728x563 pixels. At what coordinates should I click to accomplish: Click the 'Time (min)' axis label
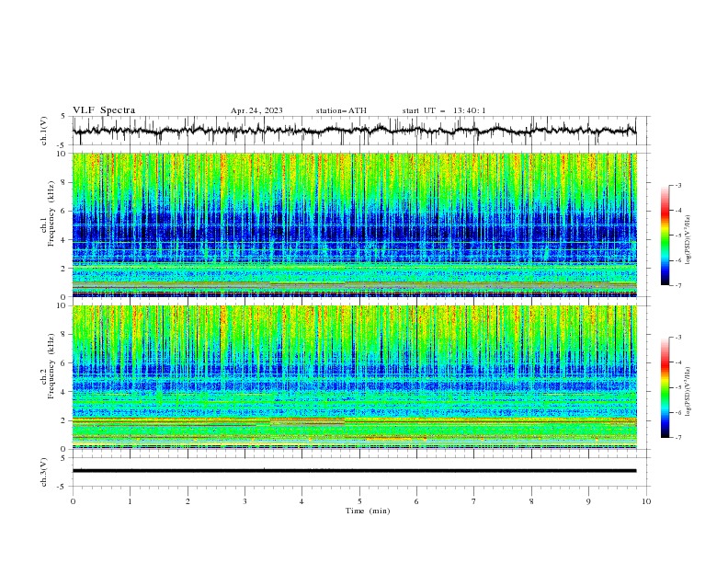pos(368,511)
